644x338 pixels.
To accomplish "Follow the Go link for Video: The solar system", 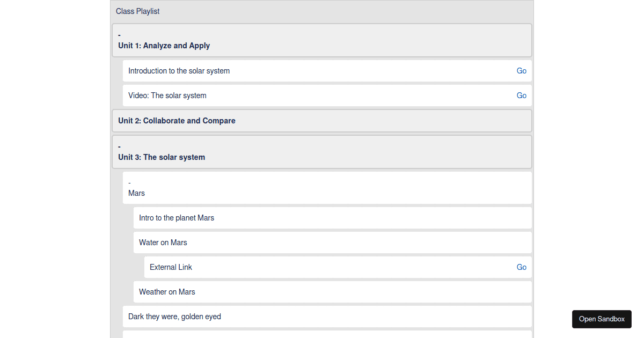I will (x=521, y=95).
